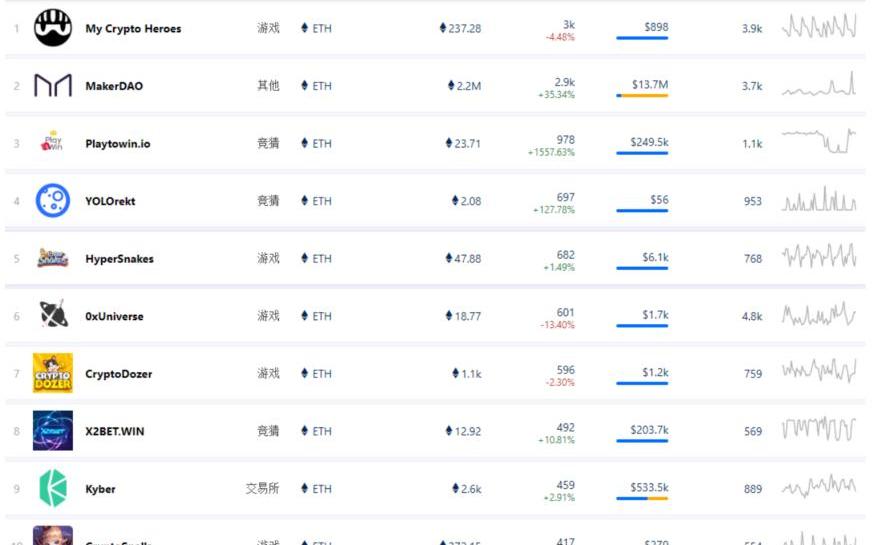875x545 pixels.
Task: Click the Playtowin.io logo icon
Action: click(x=53, y=143)
